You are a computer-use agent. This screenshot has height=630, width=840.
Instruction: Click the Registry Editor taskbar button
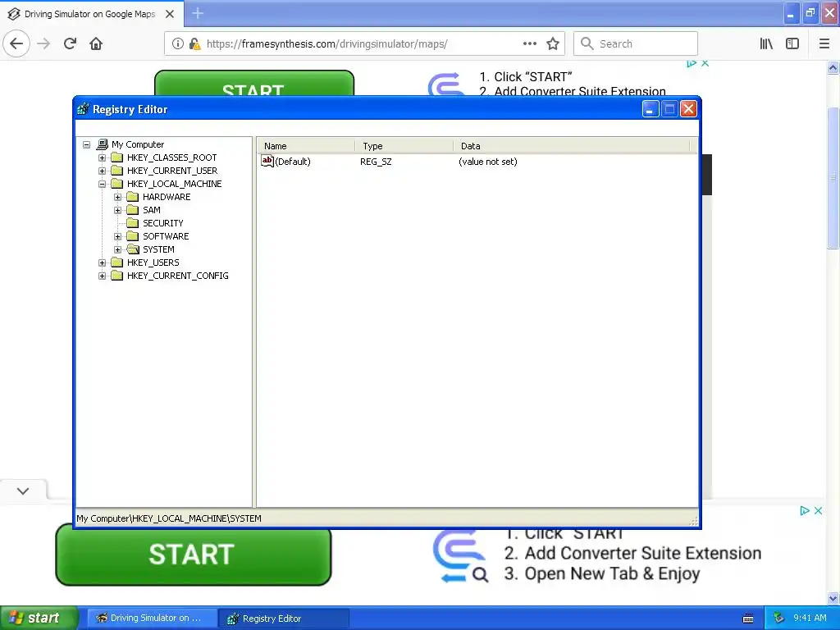(x=284, y=619)
